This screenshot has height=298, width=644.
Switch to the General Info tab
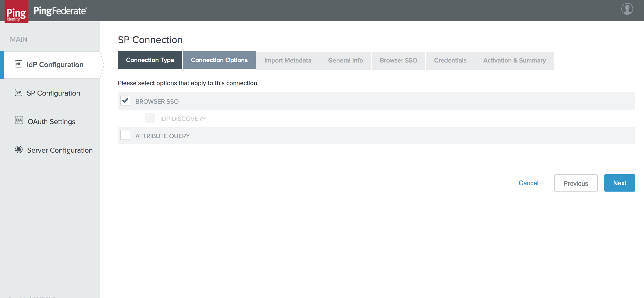(x=346, y=60)
